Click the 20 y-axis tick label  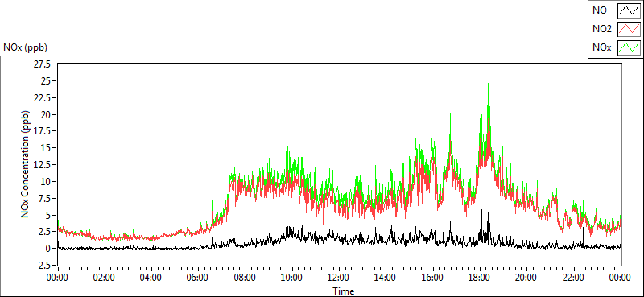click(46, 114)
